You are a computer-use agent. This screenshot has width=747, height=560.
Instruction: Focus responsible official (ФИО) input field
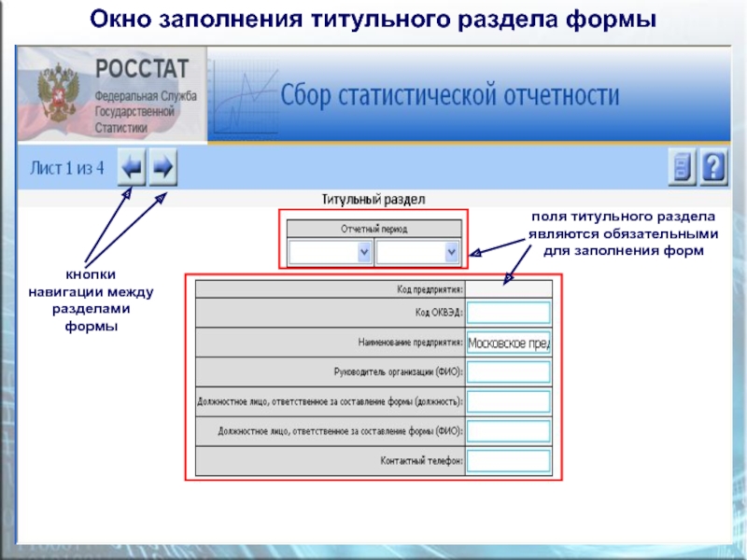[x=508, y=431]
